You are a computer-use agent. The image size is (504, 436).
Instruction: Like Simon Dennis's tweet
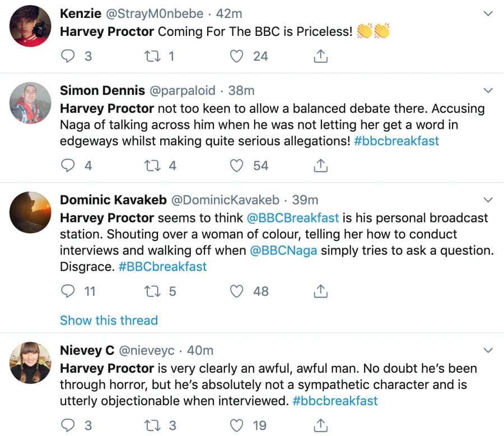coord(237,166)
